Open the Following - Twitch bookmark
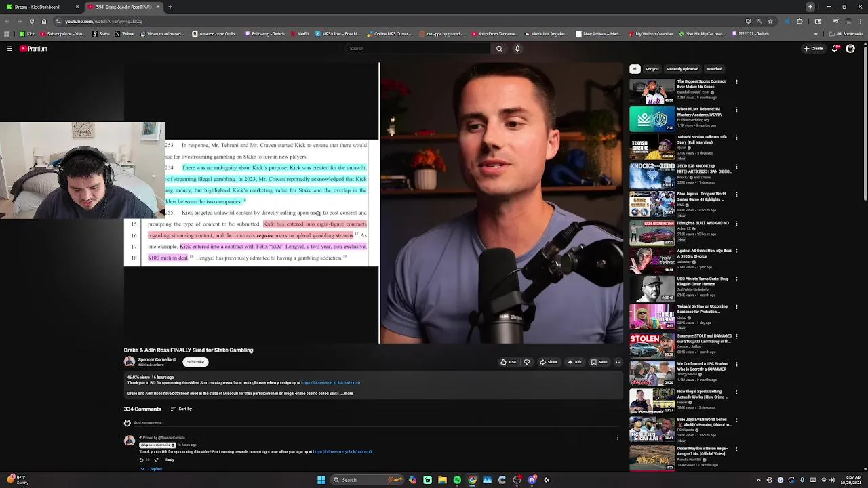Image resolution: width=868 pixels, height=488 pixels. click(x=265, y=34)
